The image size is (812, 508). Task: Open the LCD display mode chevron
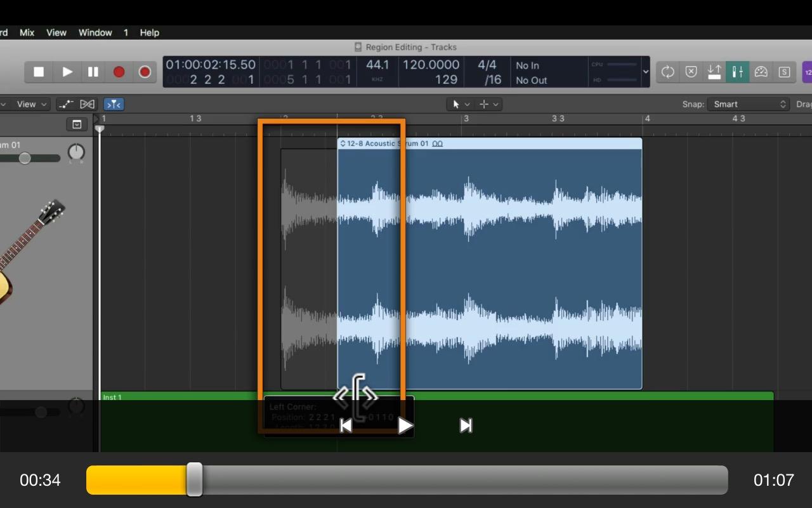pyautogui.click(x=646, y=72)
